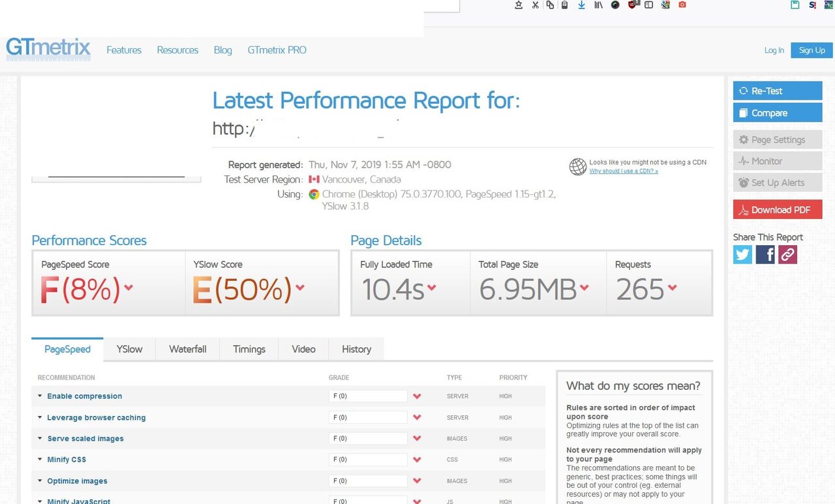Screen dimensions: 835x504
Task: Switch to the PageSpeed tab
Action: 67,349
